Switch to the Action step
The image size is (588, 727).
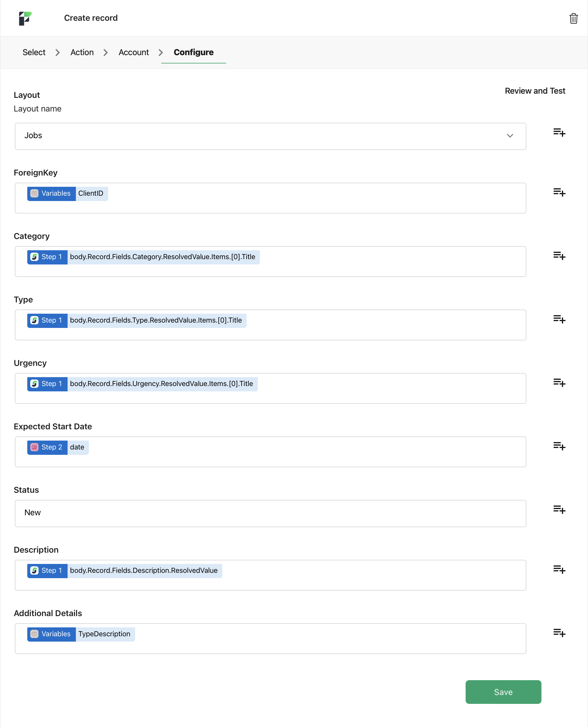(x=82, y=52)
